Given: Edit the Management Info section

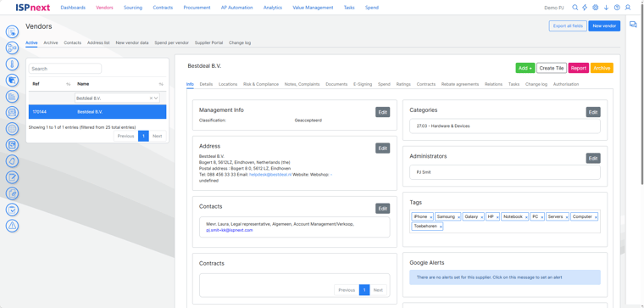Looking at the screenshot, I should pos(383,112).
